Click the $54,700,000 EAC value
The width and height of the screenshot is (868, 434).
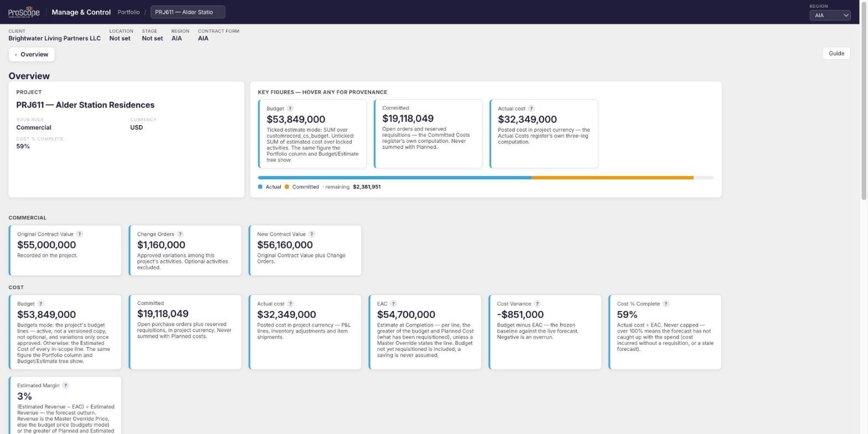406,315
